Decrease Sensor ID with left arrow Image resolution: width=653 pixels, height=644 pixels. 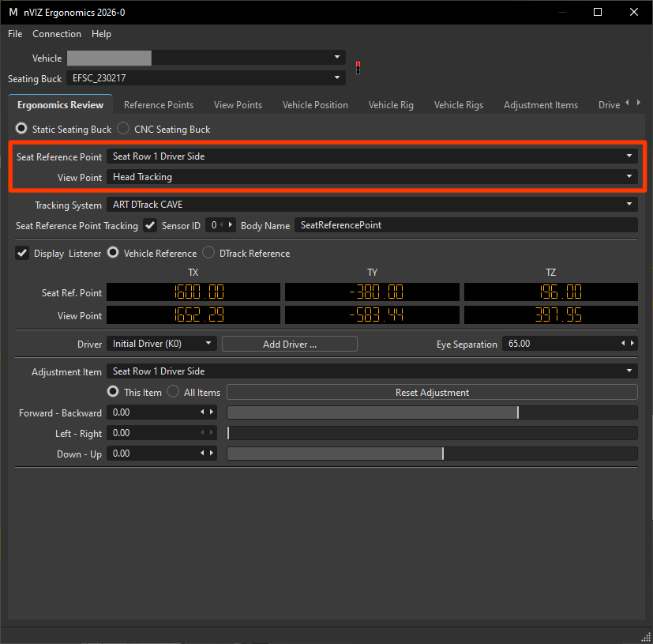coord(222,225)
